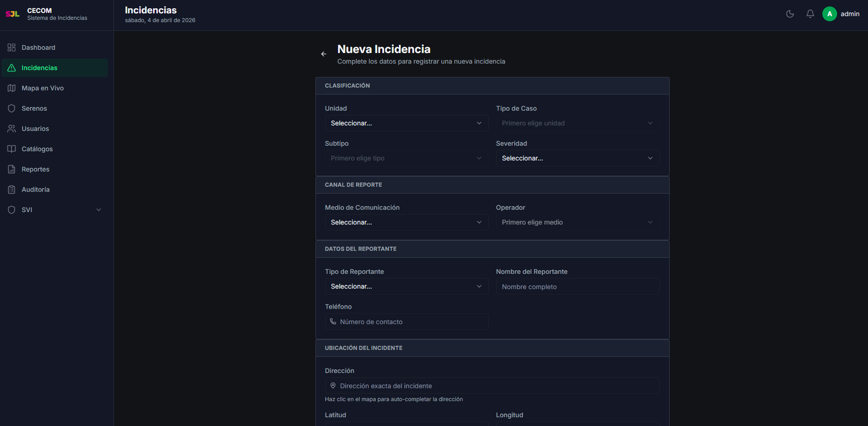Viewport: 868px width, 426px height.
Task: Open the Tipo de Caso dropdown
Action: [x=578, y=123]
